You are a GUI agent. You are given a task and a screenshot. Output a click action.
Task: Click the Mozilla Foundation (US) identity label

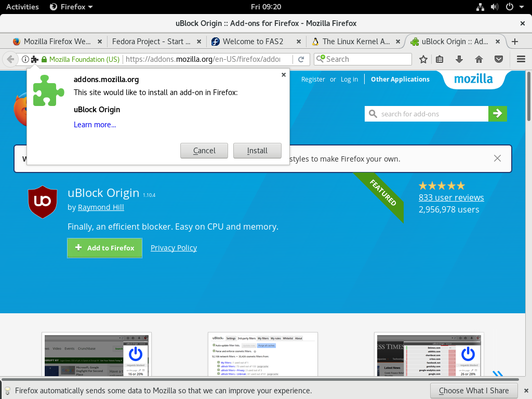84,59
